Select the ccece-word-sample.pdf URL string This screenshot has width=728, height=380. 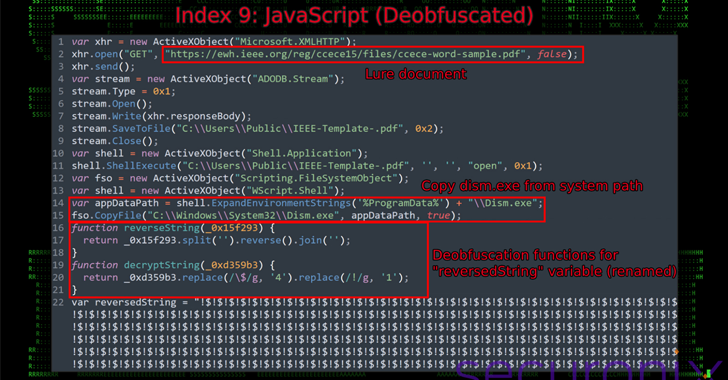coord(345,54)
